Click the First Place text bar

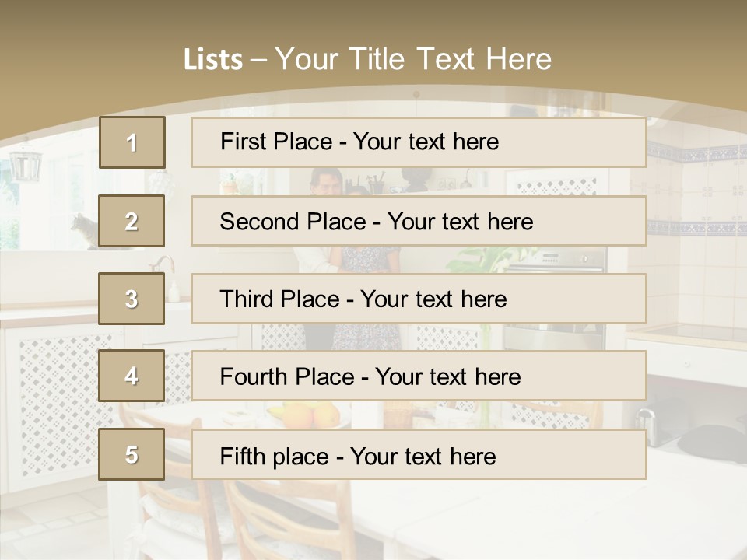tap(419, 142)
